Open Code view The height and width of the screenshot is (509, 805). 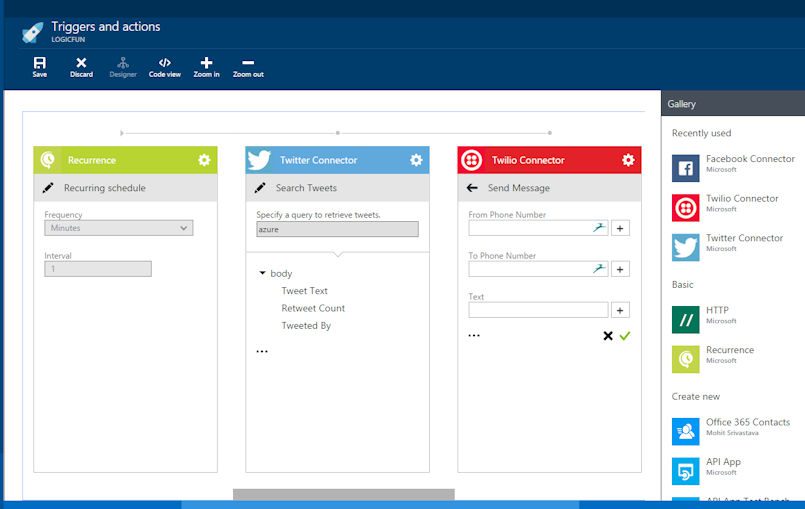point(164,67)
